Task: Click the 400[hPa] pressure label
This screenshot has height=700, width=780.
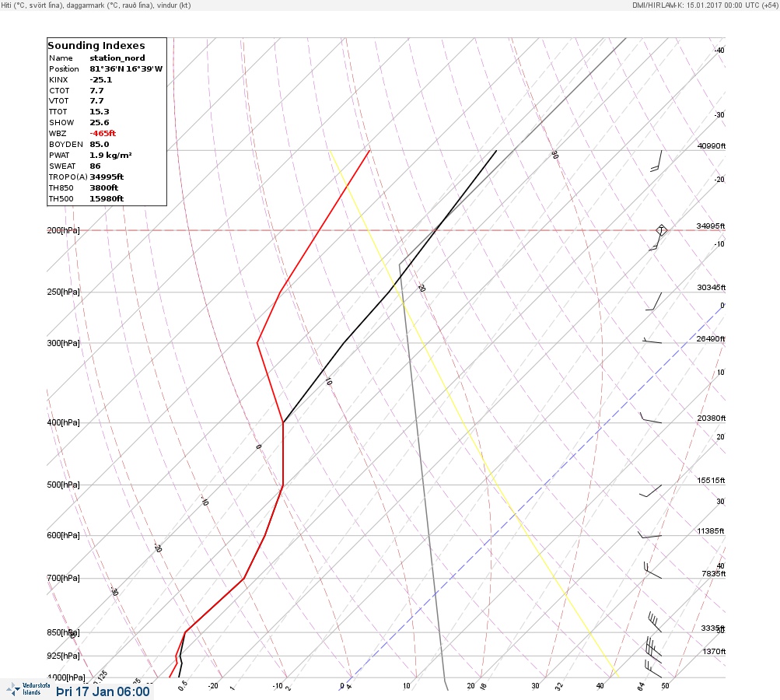Action: (x=63, y=422)
